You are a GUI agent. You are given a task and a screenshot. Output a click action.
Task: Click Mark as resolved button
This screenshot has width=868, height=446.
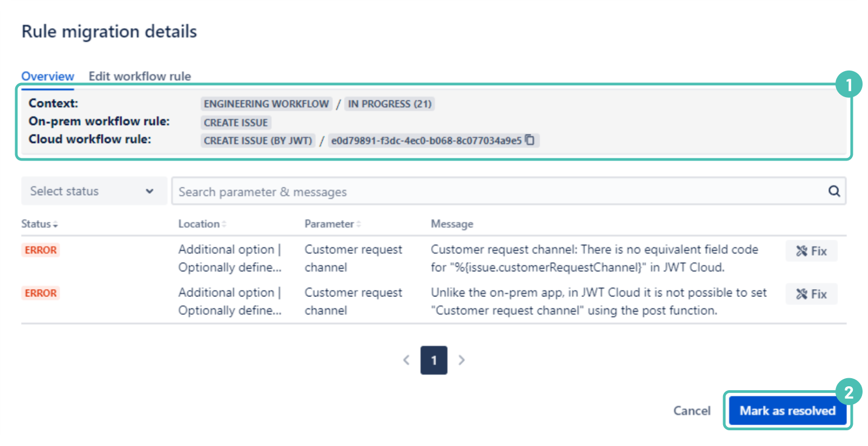click(787, 411)
